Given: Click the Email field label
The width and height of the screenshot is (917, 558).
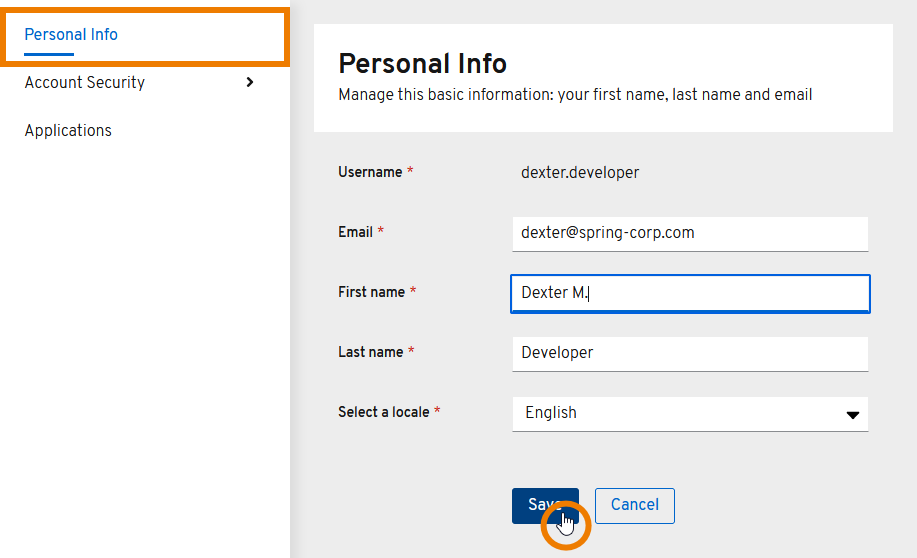Looking at the screenshot, I should [x=355, y=232].
